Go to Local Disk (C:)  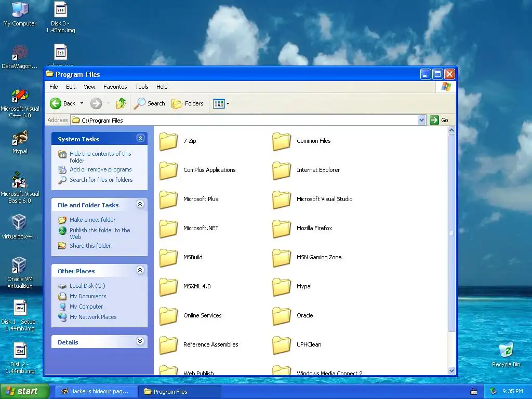pos(87,286)
